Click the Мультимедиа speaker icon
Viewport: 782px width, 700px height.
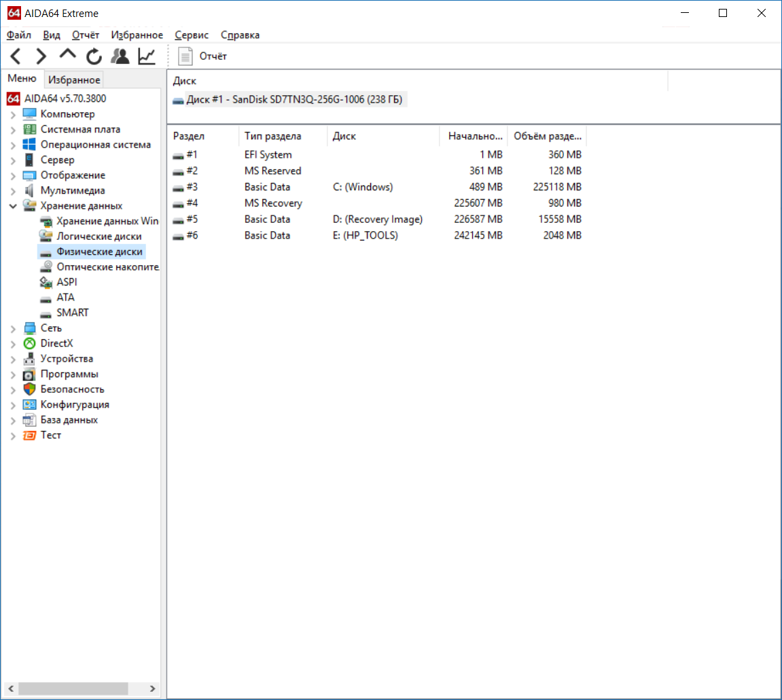tap(29, 190)
